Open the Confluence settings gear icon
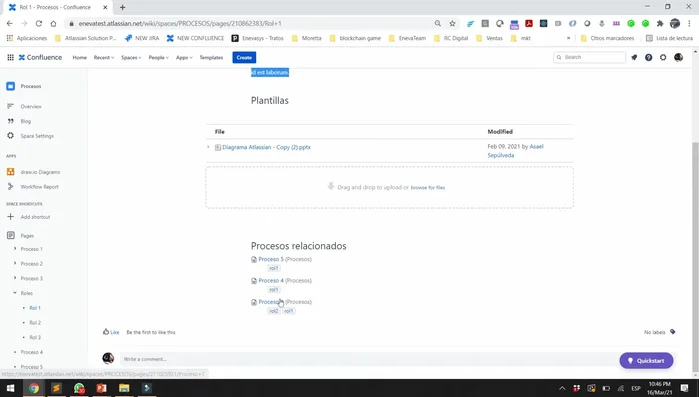699x397 pixels. coord(663,57)
